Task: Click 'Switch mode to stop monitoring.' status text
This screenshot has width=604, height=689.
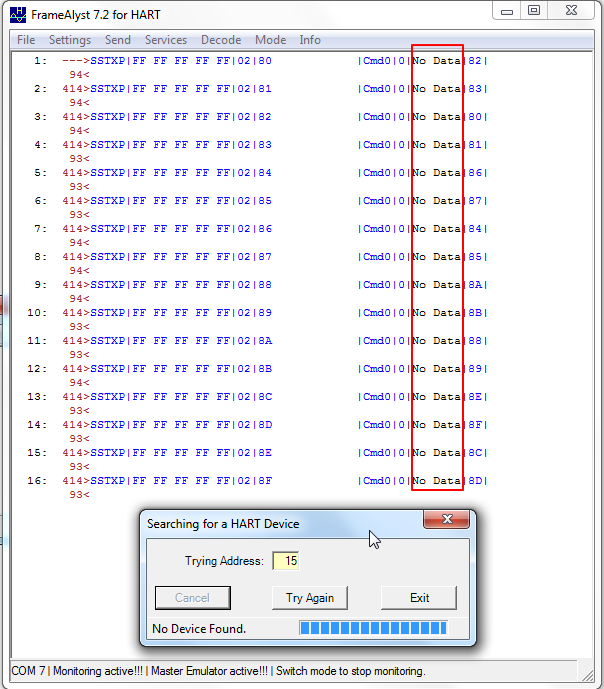Action: (351, 671)
